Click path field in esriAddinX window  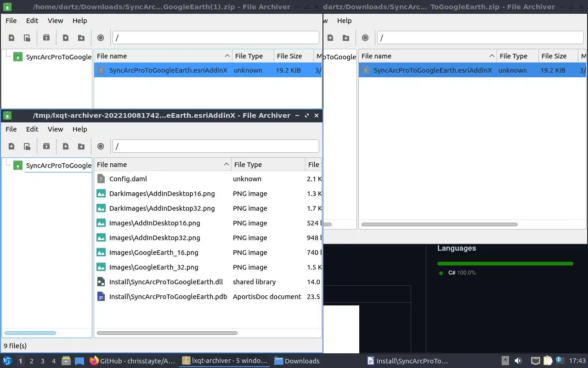pyautogui.click(x=215, y=146)
